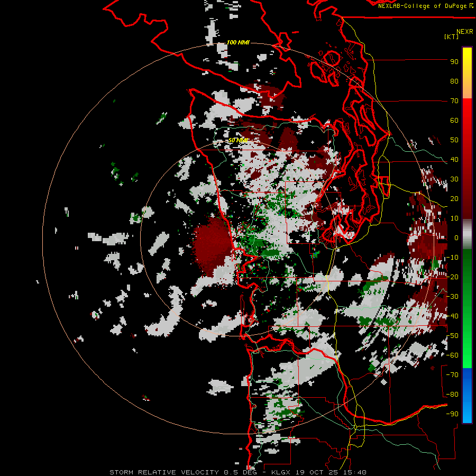This screenshot has height=476, width=476.
Task: Select the 60 value on the velocity scale
Action: tap(454, 120)
